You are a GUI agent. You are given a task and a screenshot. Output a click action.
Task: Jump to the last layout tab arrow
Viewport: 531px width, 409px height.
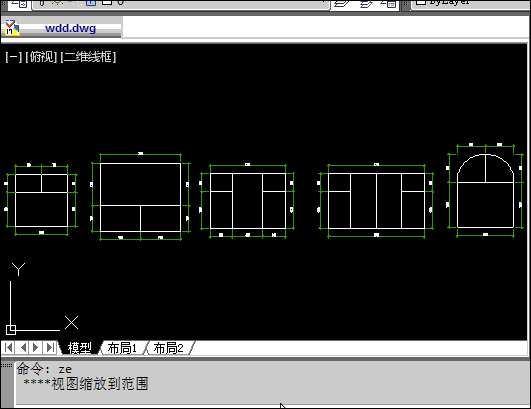coord(50,347)
